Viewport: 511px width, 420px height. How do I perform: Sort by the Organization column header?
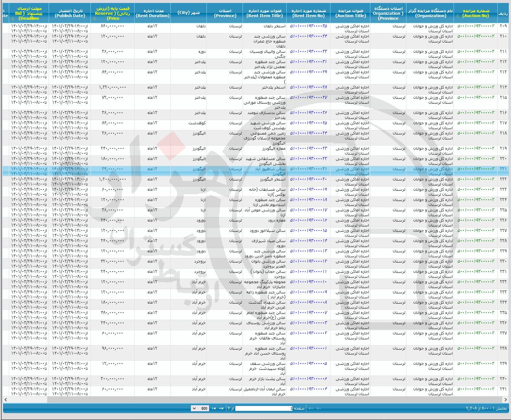coord(430,13)
